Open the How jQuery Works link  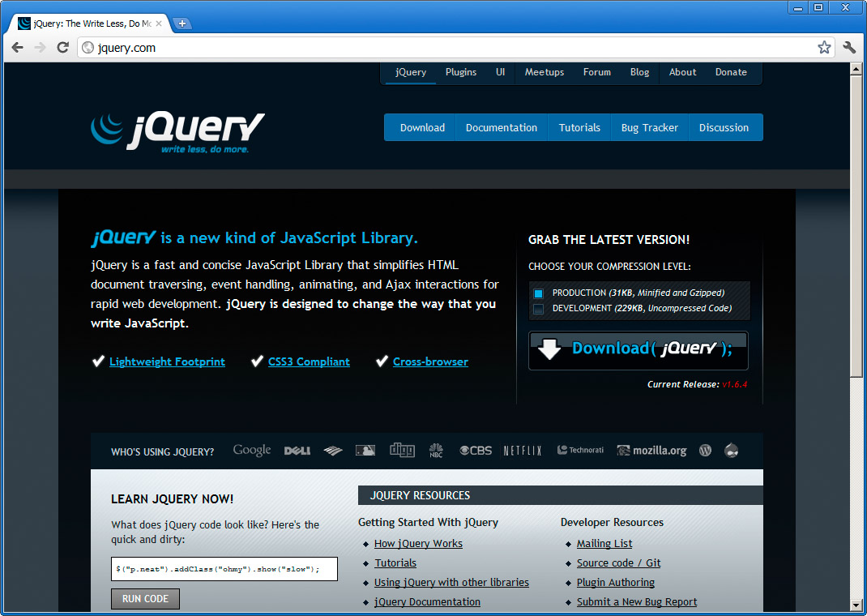pos(419,544)
